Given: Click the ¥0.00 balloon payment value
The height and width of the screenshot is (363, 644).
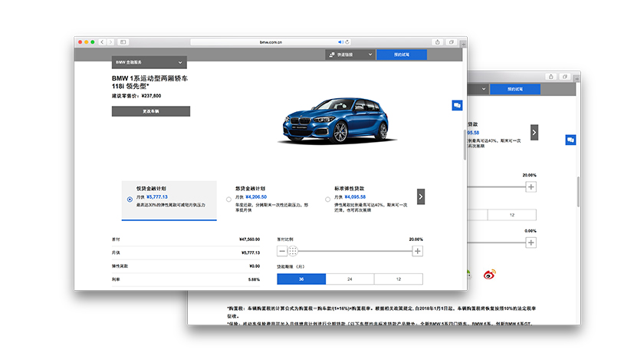Looking at the screenshot, I should click(x=255, y=266).
